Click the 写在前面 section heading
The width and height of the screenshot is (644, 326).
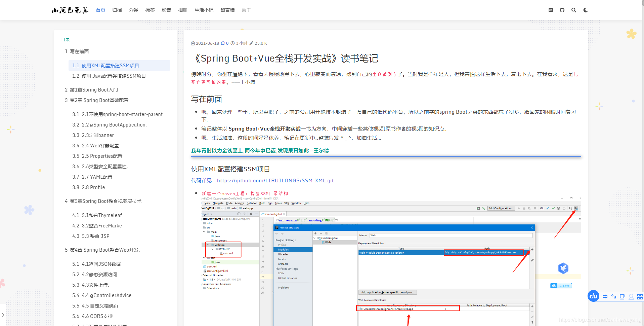pos(207,99)
